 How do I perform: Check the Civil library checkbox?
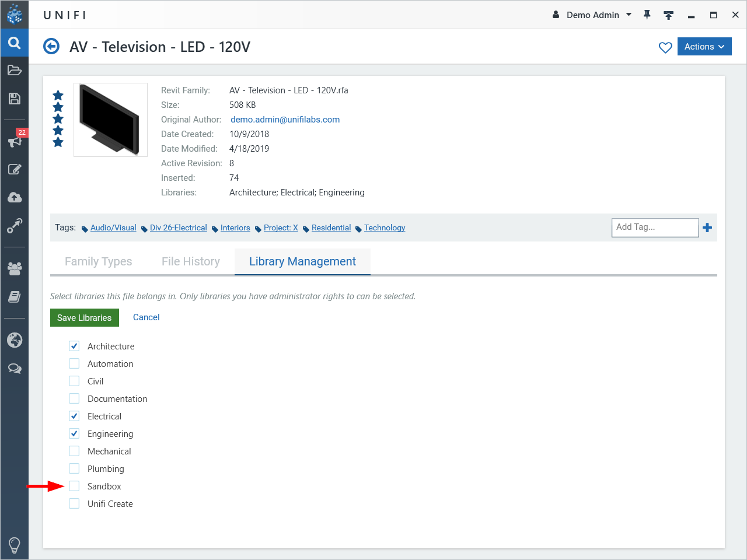point(74,381)
